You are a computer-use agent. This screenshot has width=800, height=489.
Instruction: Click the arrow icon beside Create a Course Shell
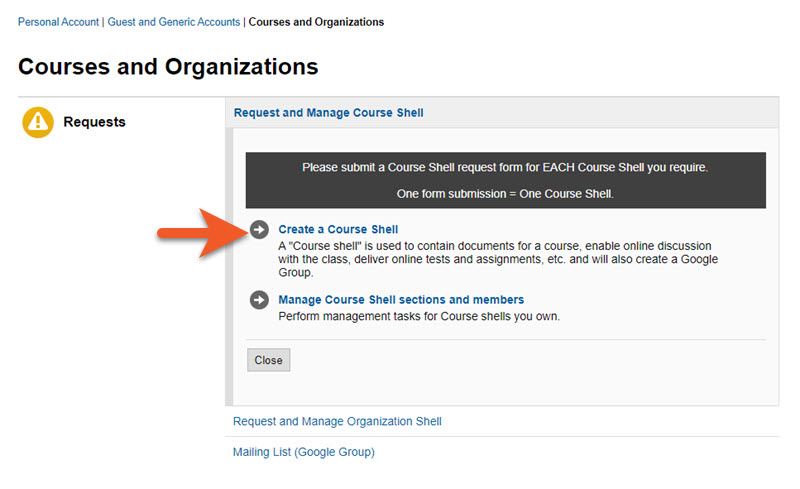click(259, 230)
